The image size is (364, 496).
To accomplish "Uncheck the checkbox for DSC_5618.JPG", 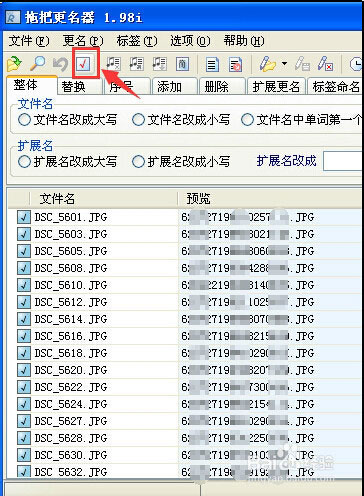I will [24, 353].
